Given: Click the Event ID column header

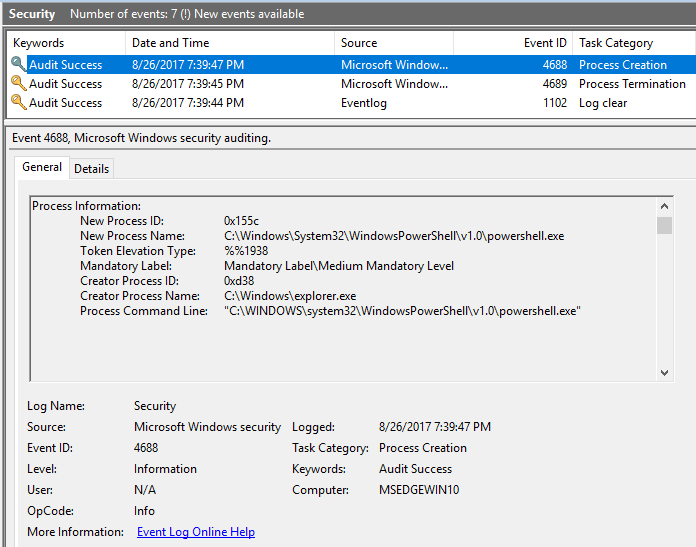Looking at the screenshot, I should click(513, 43).
